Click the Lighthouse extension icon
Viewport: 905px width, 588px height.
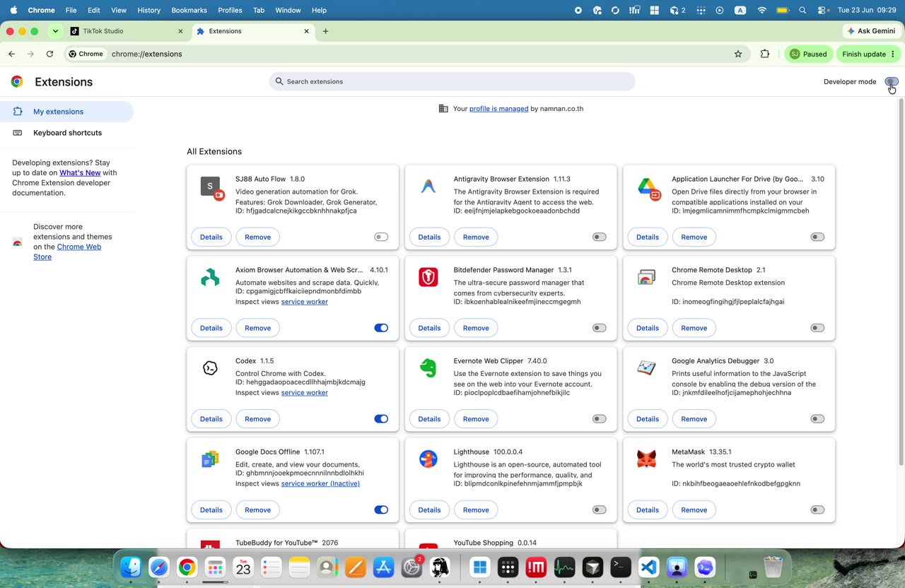[x=428, y=459]
